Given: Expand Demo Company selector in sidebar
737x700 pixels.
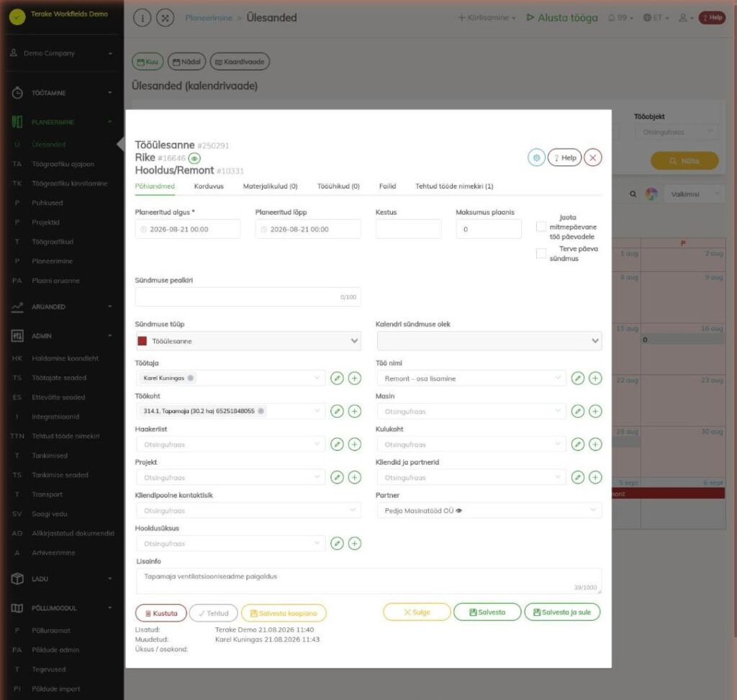Looking at the screenshot, I should point(62,53).
